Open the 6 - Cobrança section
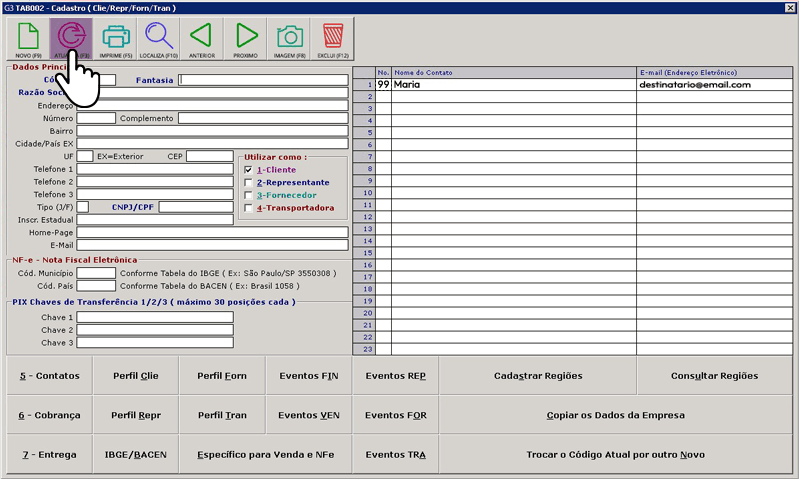799x479 pixels. [49, 414]
